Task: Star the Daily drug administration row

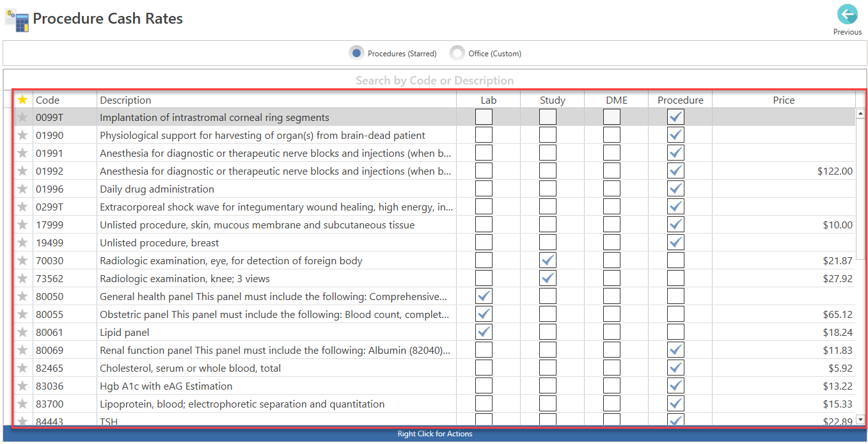Action: tap(23, 189)
